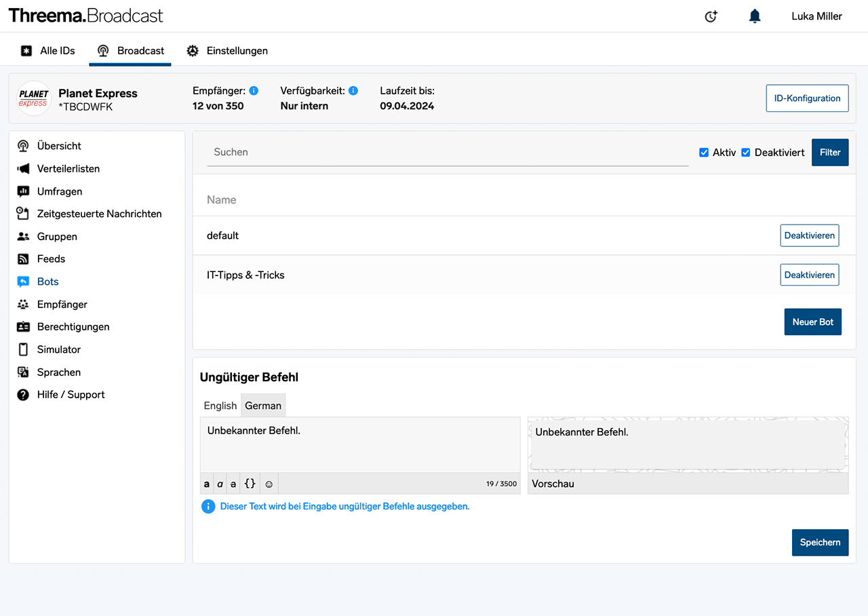The height and width of the screenshot is (616, 868).
Task: Click the Hilfe / Support question icon
Action: pyautogui.click(x=23, y=395)
